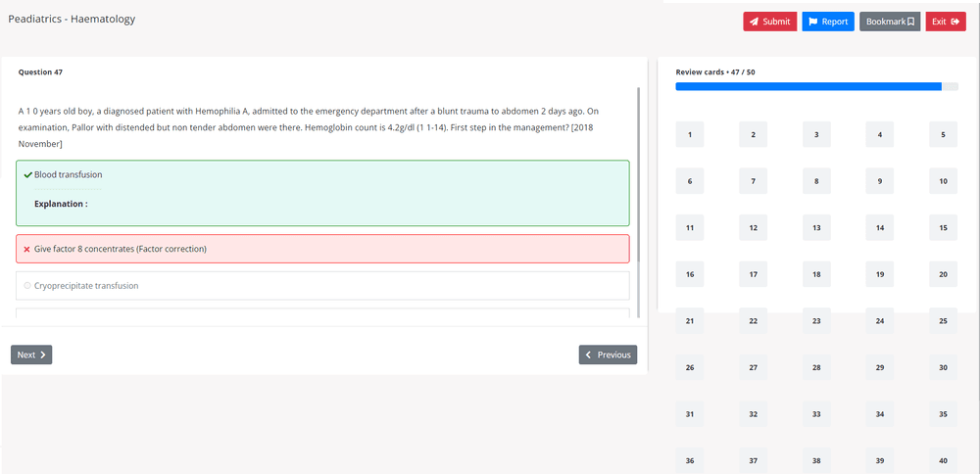980x474 pixels.
Task: Open review card 9
Action: pyautogui.click(x=879, y=181)
